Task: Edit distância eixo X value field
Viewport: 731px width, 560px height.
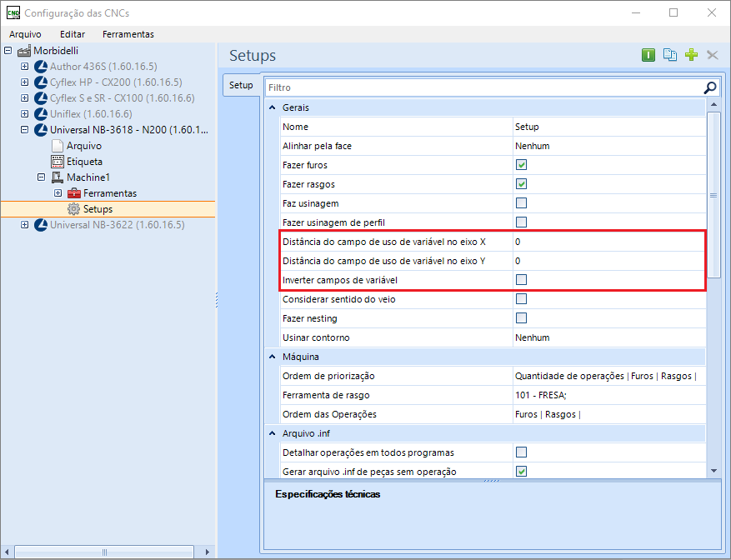Action: tap(609, 242)
